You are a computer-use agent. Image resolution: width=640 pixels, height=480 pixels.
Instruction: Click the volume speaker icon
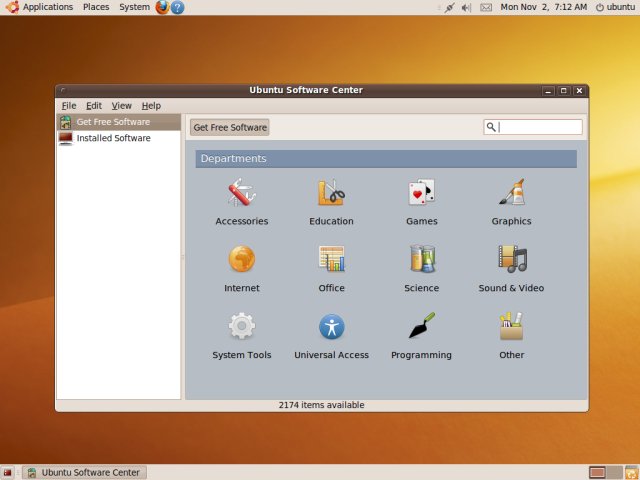[466, 7]
